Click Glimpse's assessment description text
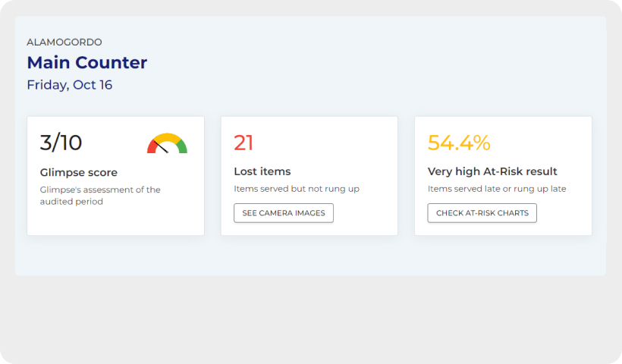This screenshot has height=364, width=622. (x=100, y=196)
